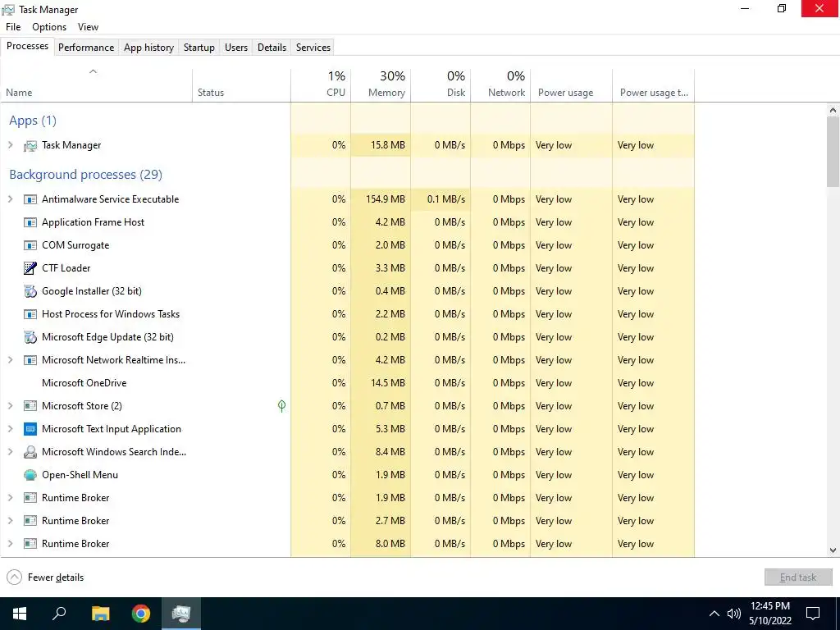
Task: Click Microsoft Network Realtime Inspection icon
Action: 30,360
